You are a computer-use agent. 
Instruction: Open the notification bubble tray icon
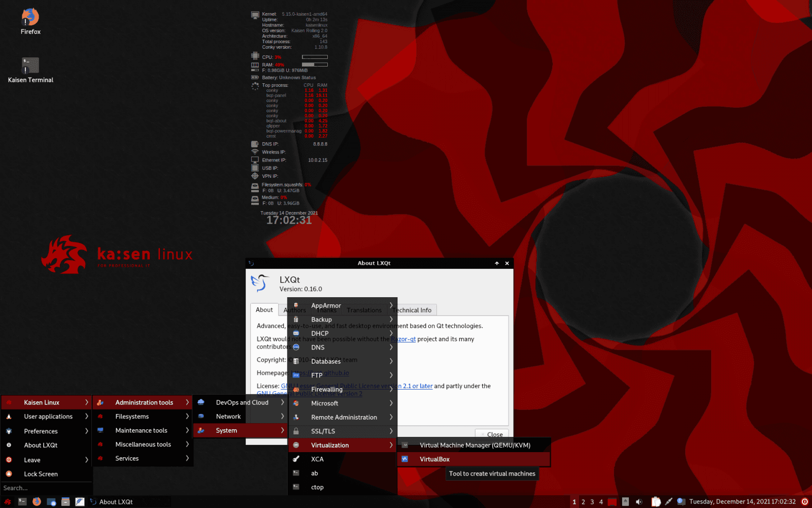point(681,501)
